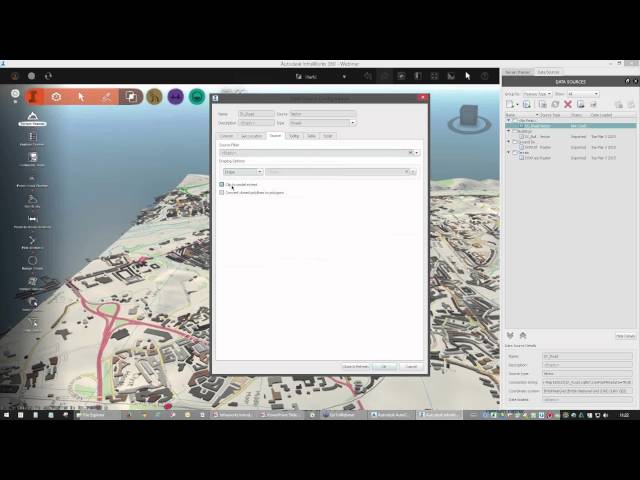Click the OK button in dialog
Screen dimensions: 640x480
coord(384,367)
